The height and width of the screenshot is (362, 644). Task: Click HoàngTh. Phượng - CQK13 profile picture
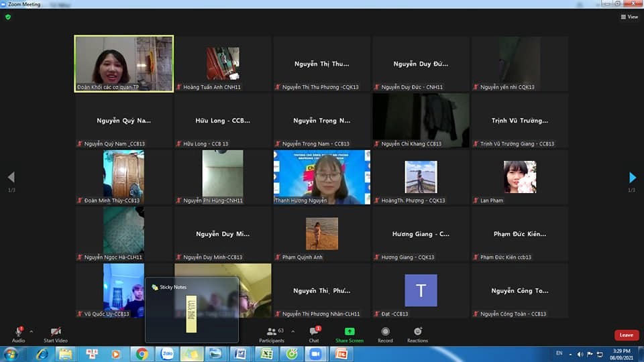421,177
